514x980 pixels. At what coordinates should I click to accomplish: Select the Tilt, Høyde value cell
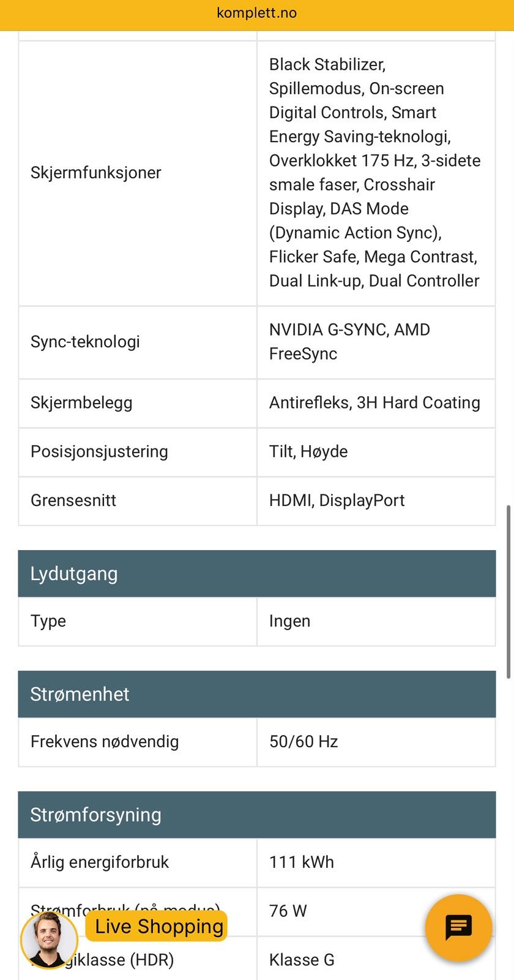point(308,451)
